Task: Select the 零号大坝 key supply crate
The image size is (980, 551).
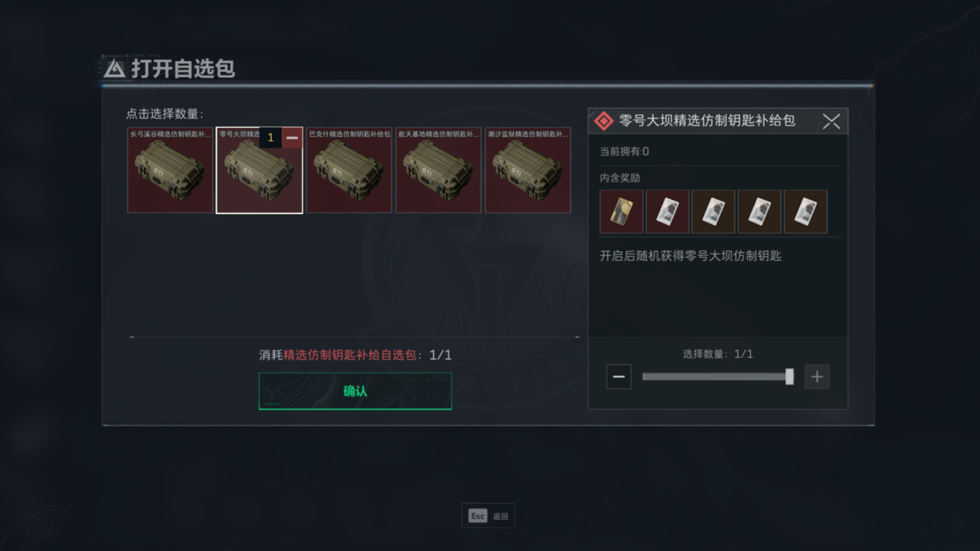Action: [260, 170]
